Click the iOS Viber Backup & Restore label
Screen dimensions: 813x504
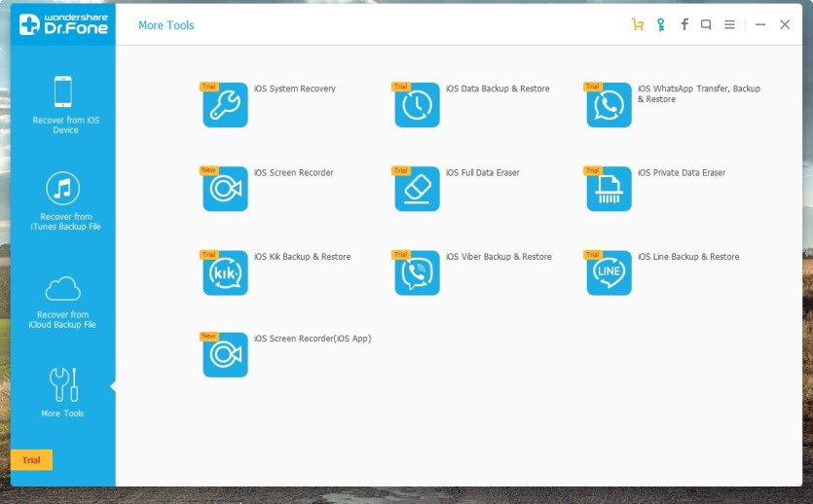point(499,257)
